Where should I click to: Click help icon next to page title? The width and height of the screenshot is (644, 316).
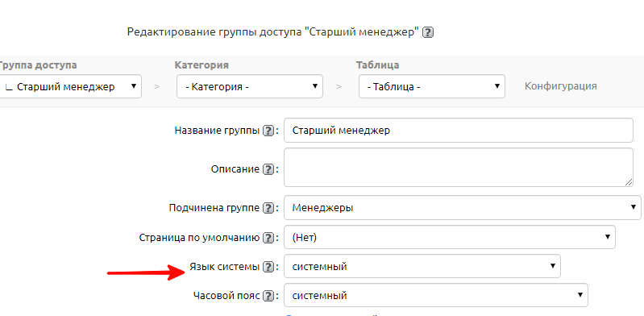(x=428, y=32)
